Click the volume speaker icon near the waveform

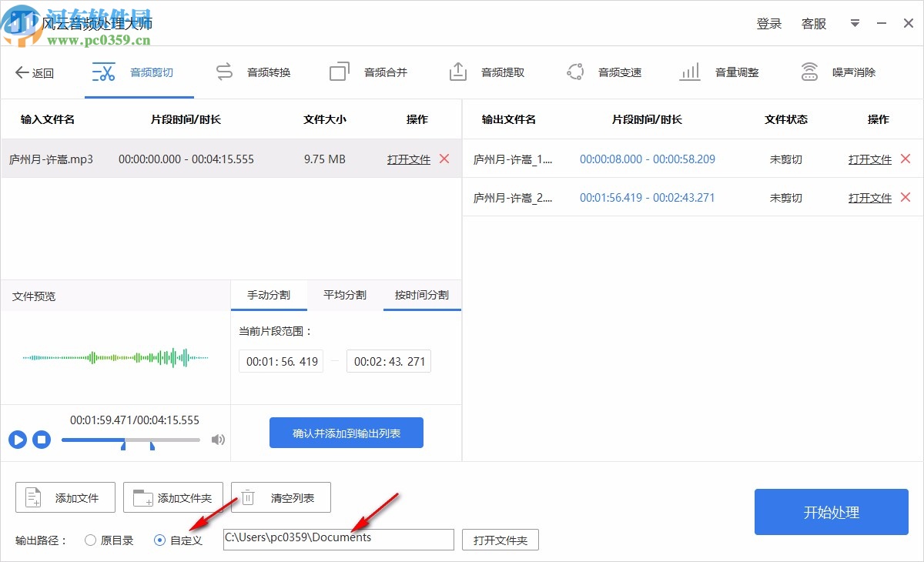[219, 440]
